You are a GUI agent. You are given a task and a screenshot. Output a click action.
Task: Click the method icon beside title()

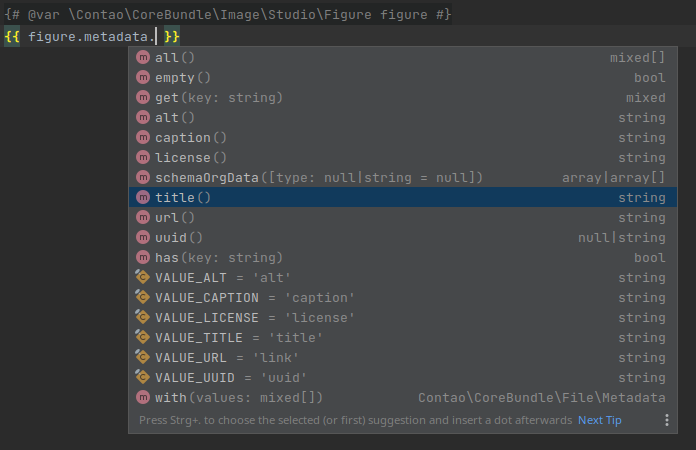coord(143,197)
